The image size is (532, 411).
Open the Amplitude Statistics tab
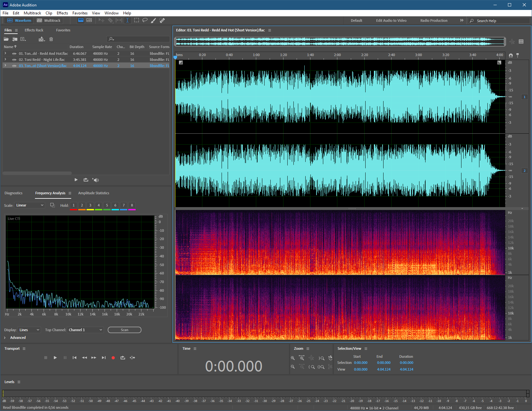[x=94, y=193]
